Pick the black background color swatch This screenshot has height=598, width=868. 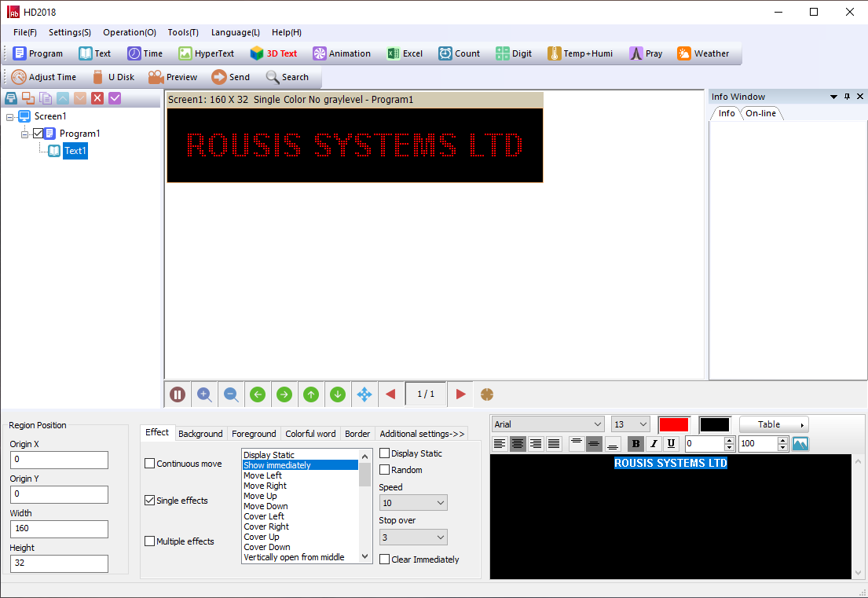[x=715, y=424]
